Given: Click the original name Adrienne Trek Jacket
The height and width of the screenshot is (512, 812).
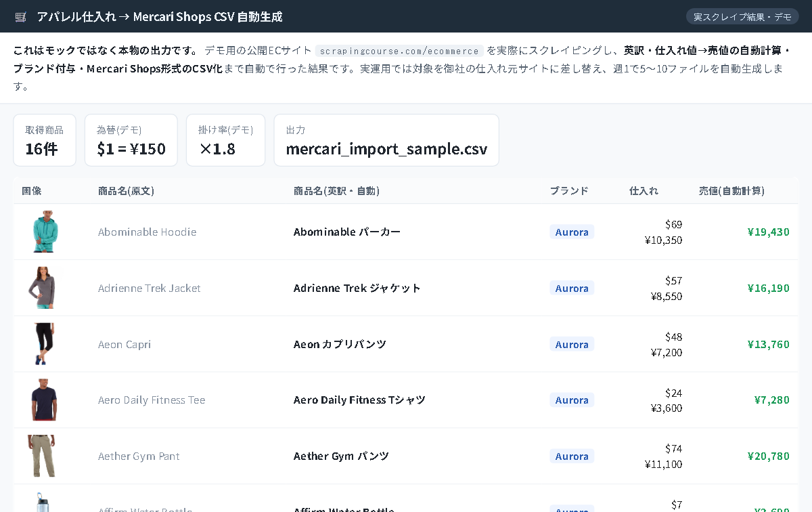Looking at the screenshot, I should coord(150,288).
